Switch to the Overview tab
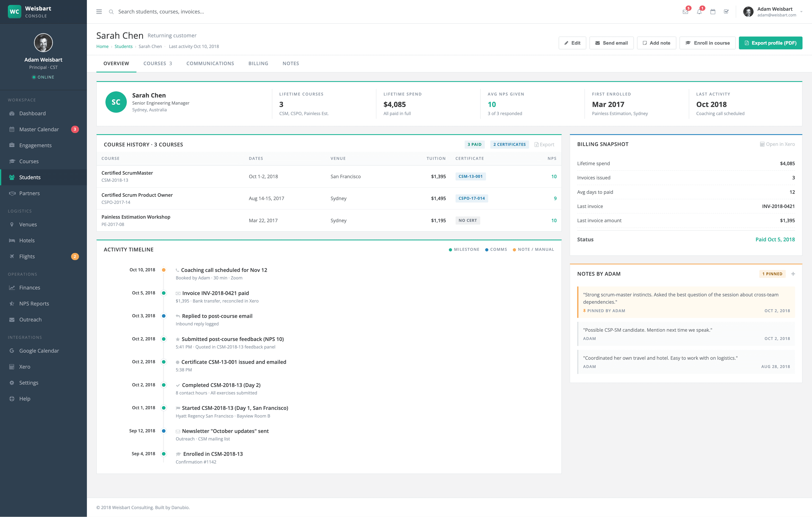812x517 pixels. tap(116, 63)
